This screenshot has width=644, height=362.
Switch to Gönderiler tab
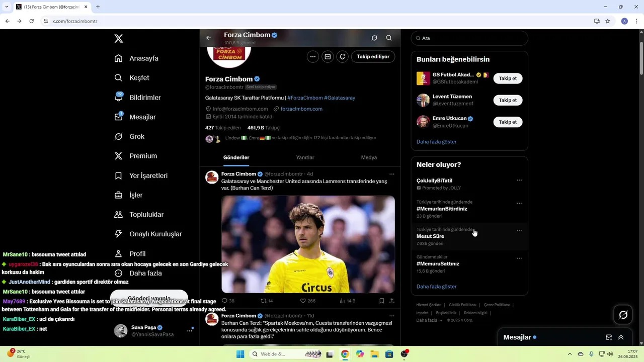(x=236, y=157)
